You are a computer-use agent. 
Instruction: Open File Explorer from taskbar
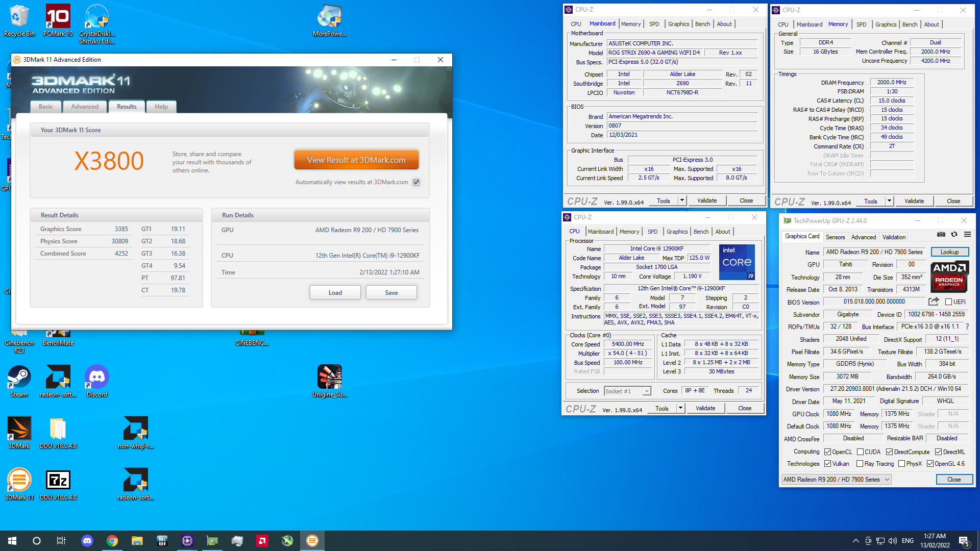(137, 541)
